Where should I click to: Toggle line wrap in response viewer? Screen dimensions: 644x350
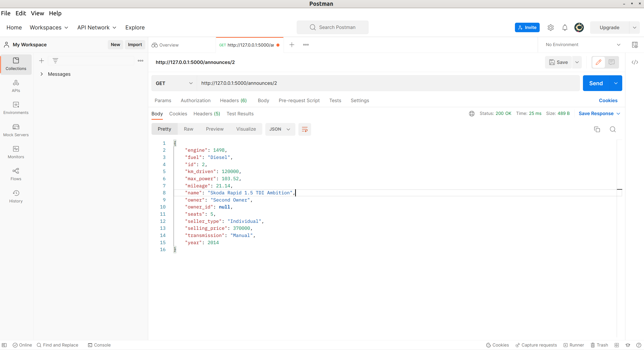click(304, 129)
